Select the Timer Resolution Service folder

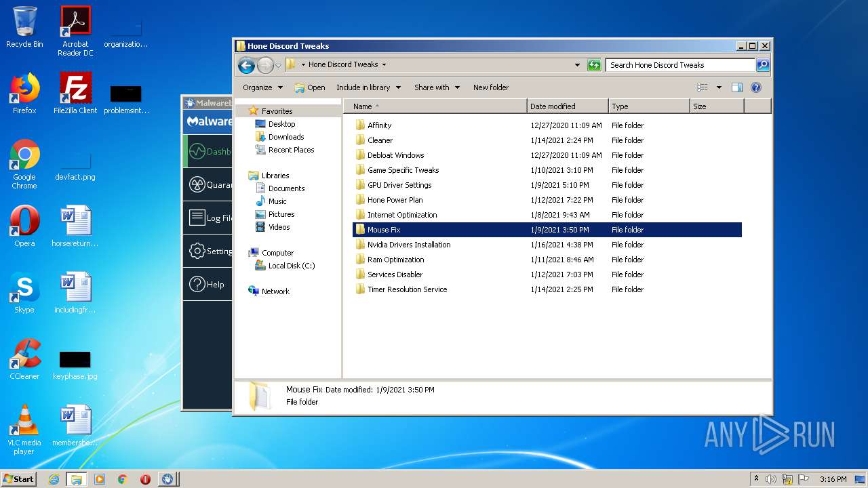407,289
